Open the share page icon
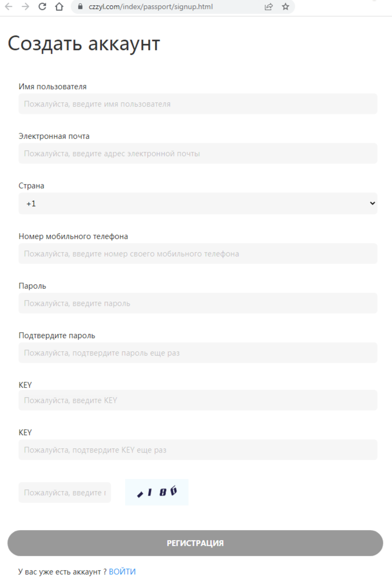Viewport: 392px width, 577px height. tap(269, 7)
